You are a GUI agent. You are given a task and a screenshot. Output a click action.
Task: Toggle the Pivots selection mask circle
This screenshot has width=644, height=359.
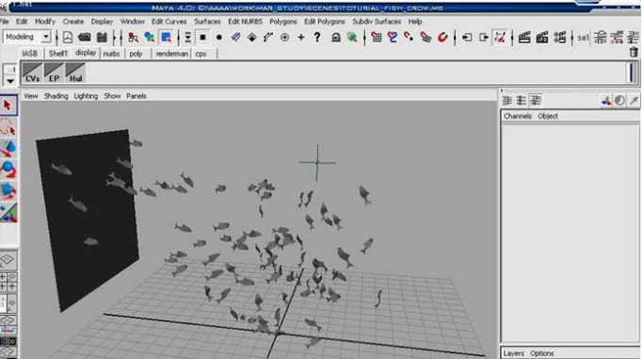(x=284, y=38)
